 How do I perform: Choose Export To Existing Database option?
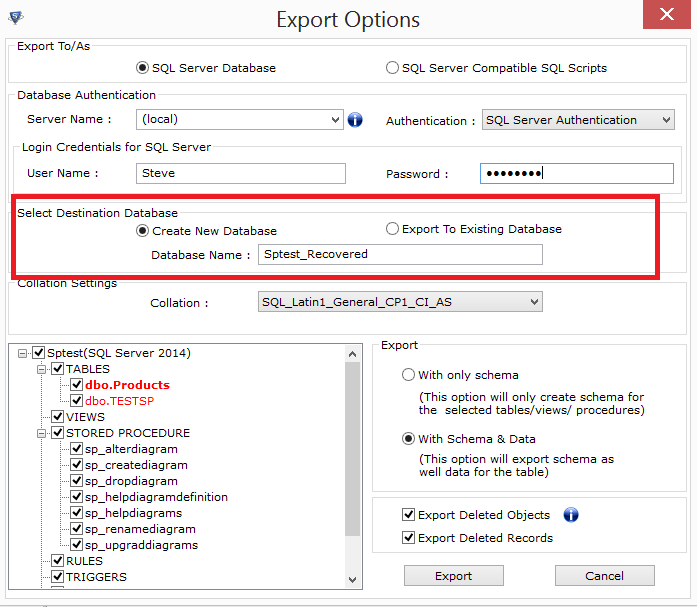pyautogui.click(x=392, y=229)
